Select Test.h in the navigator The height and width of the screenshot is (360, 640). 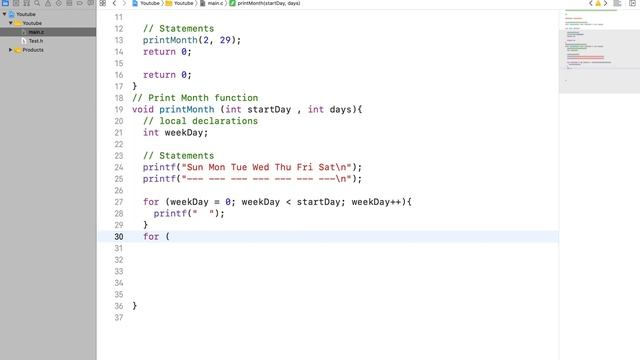tap(48, 41)
